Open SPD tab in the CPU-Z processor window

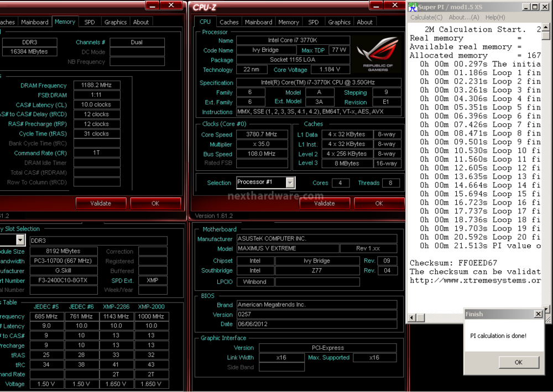click(313, 22)
